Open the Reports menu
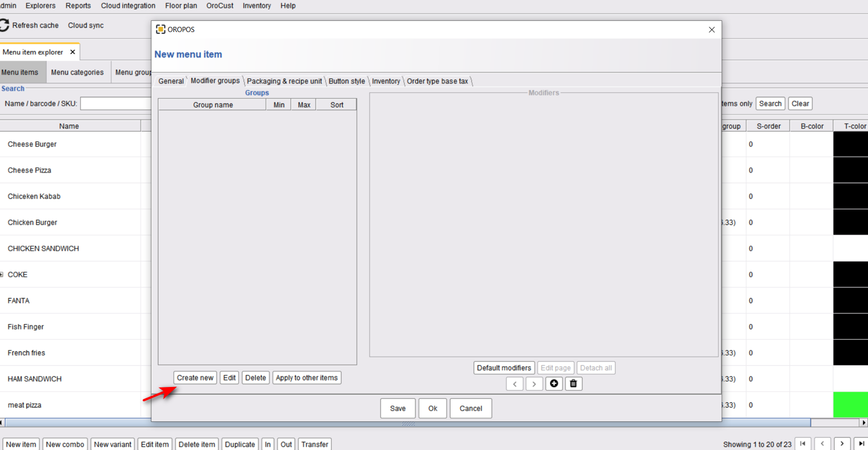868x450 pixels. tap(78, 6)
